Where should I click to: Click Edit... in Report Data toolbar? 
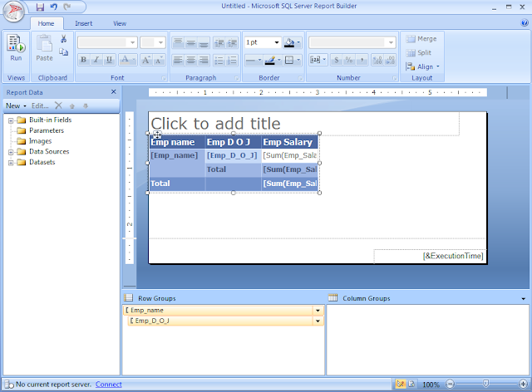click(x=40, y=105)
